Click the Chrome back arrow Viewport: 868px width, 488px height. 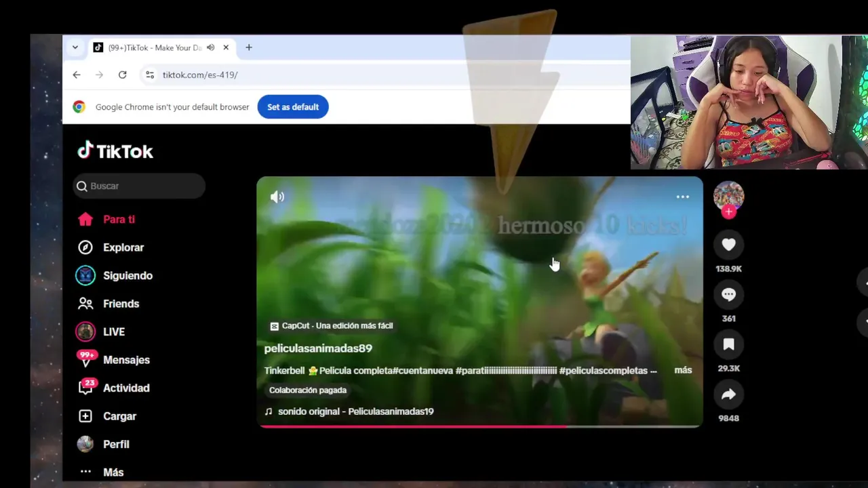point(77,75)
